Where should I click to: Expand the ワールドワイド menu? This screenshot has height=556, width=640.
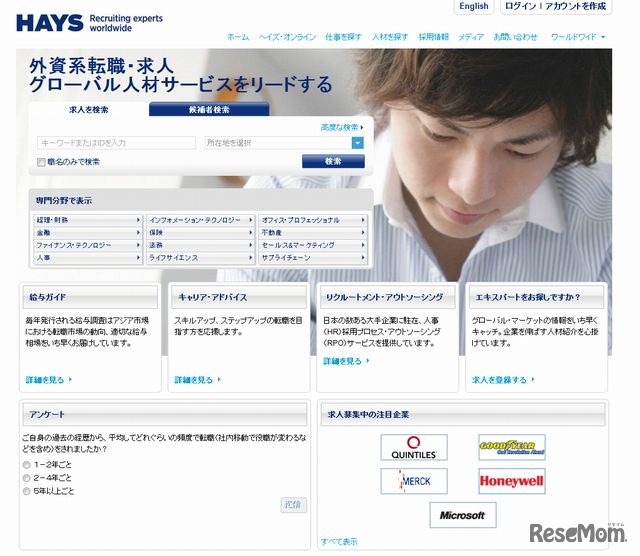click(x=578, y=37)
